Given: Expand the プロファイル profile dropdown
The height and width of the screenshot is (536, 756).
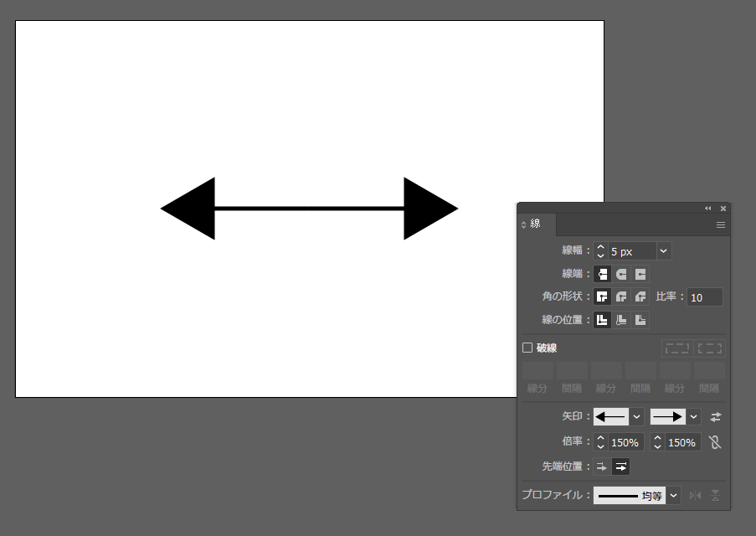Looking at the screenshot, I should coord(674,496).
